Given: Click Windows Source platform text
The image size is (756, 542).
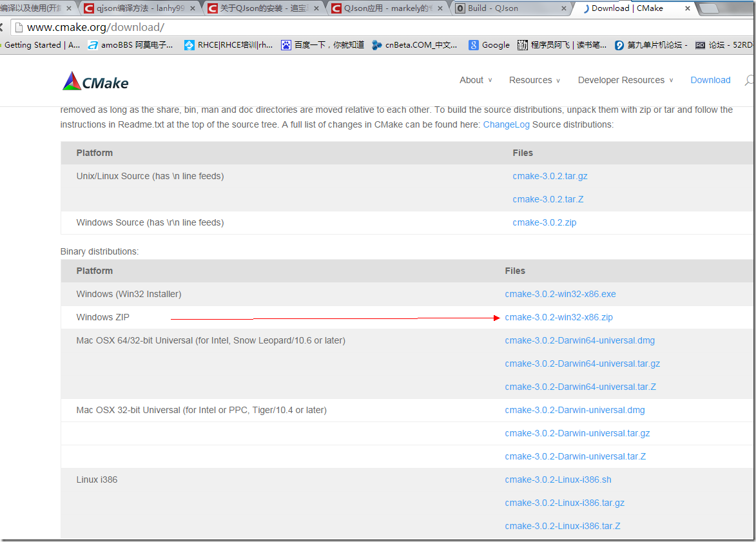Looking at the screenshot, I should pyautogui.click(x=150, y=222).
